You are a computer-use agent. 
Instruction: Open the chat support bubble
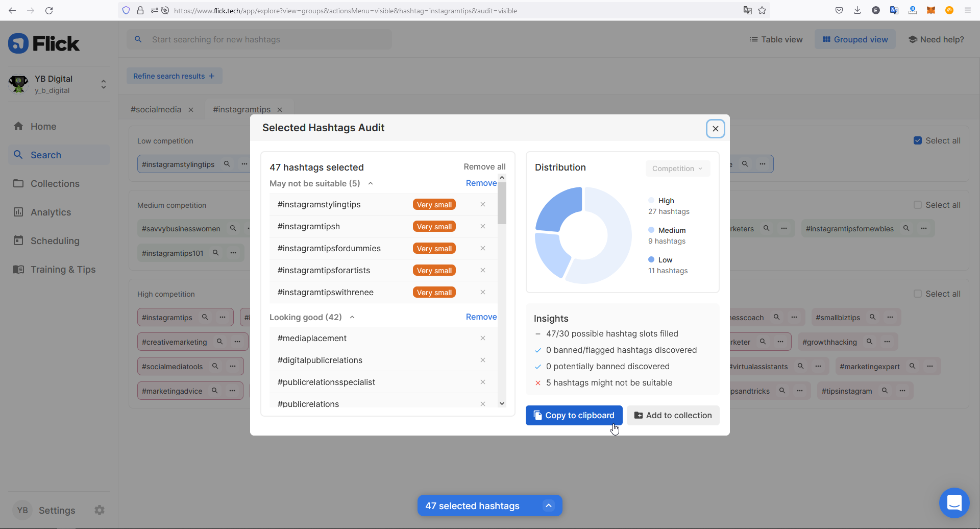(x=954, y=502)
